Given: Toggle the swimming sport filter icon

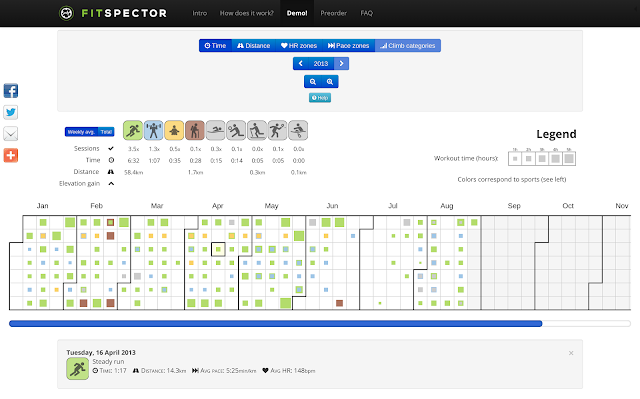Looking at the screenshot, I should (216, 131).
